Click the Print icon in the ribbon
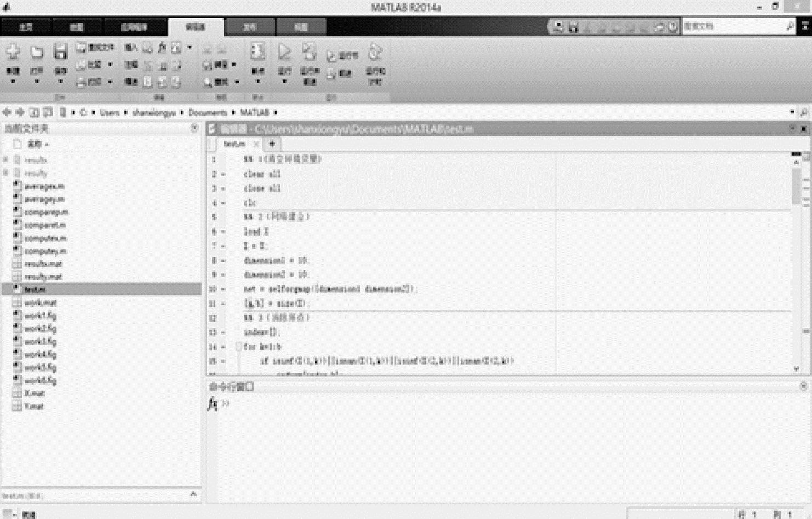812x519 pixels. click(81, 82)
